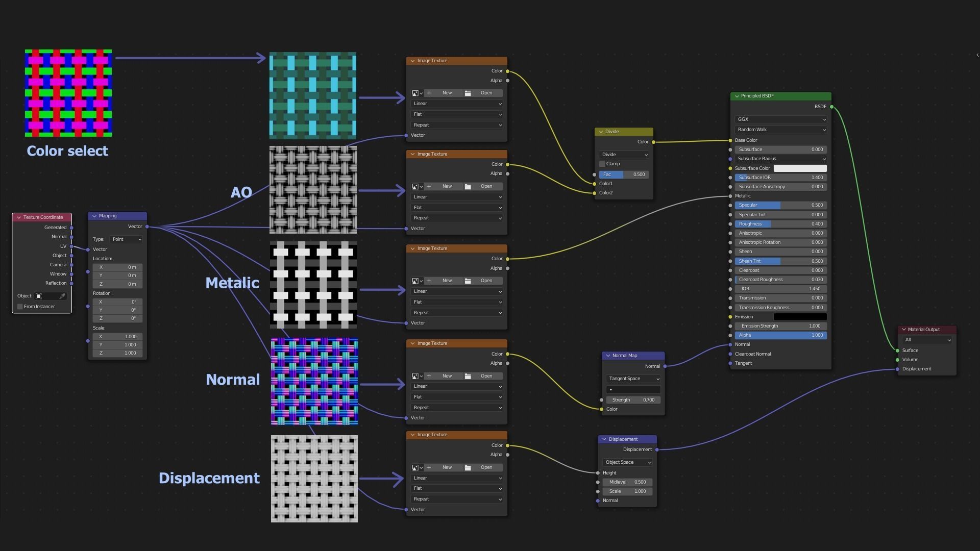The height and width of the screenshot is (551, 980).
Task: Click the white Subsurface Color swatch
Action: pyautogui.click(x=800, y=168)
